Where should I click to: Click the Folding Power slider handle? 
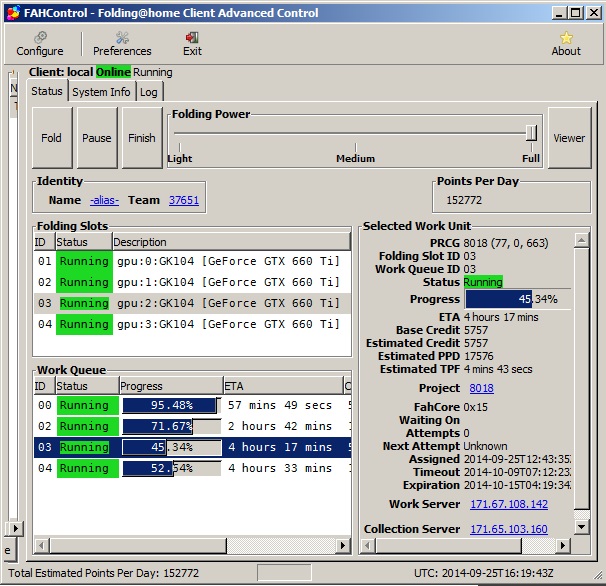[x=532, y=133]
